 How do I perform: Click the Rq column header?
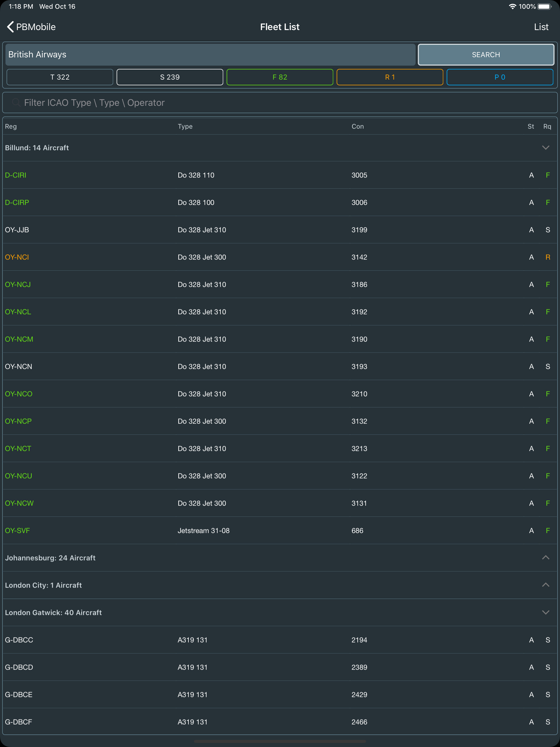(x=547, y=127)
